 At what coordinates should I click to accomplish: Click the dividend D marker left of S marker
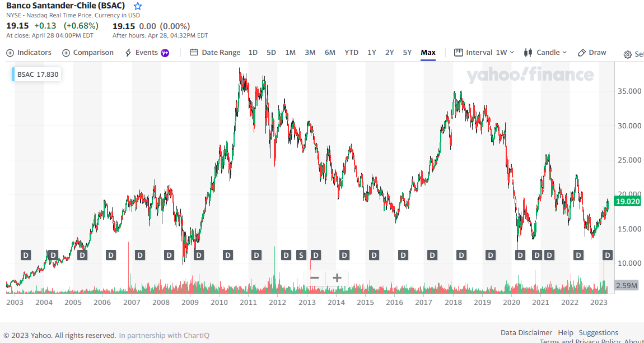click(x=286, y=255)
